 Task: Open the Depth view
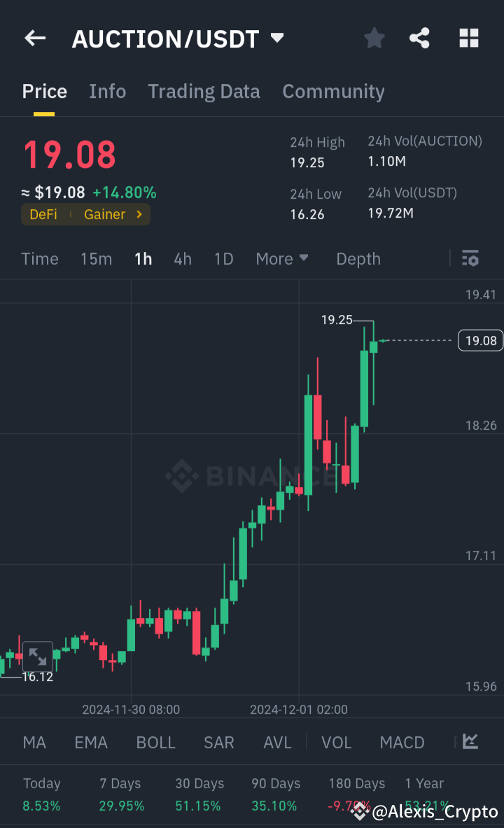358,258
